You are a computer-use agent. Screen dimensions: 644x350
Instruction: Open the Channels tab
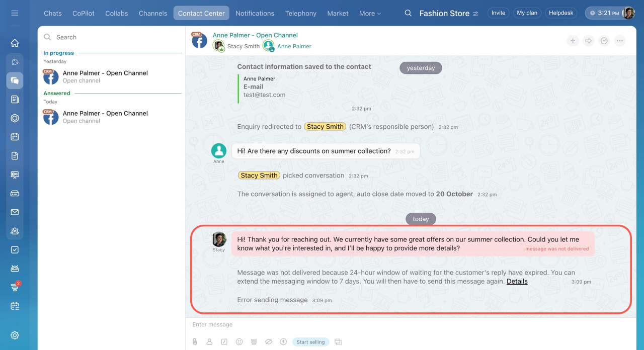click(x=153, y=13)
